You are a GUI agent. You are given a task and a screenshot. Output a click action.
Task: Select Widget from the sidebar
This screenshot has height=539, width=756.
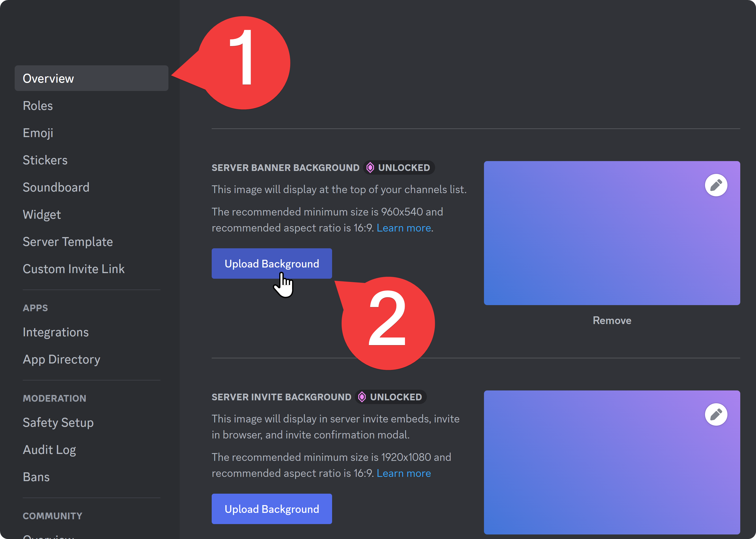(42, 214)
